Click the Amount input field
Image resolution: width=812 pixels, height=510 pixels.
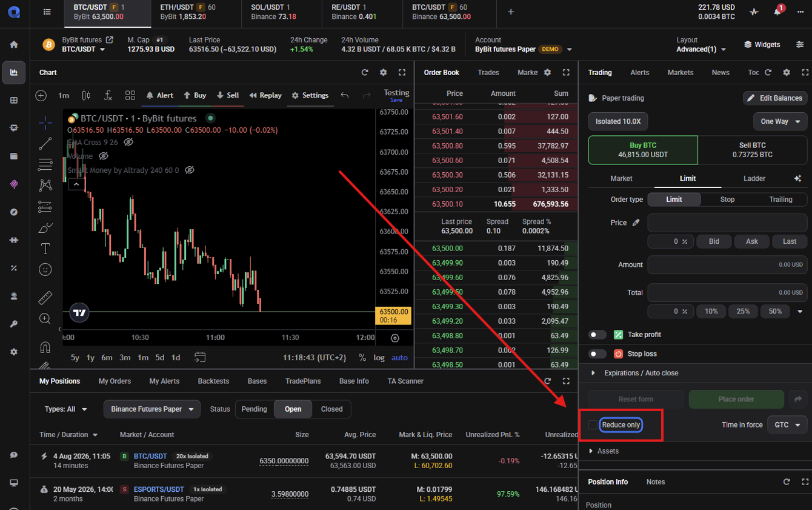(727, 265)
